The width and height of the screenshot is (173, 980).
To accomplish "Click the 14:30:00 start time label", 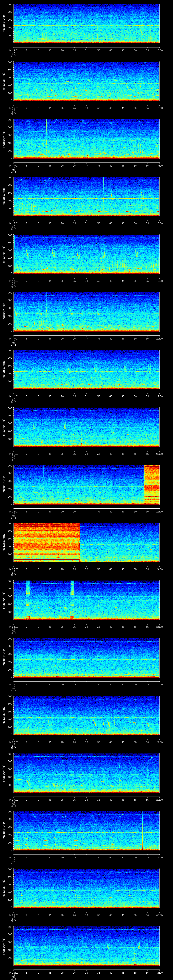I will click(x=13, y=972).
